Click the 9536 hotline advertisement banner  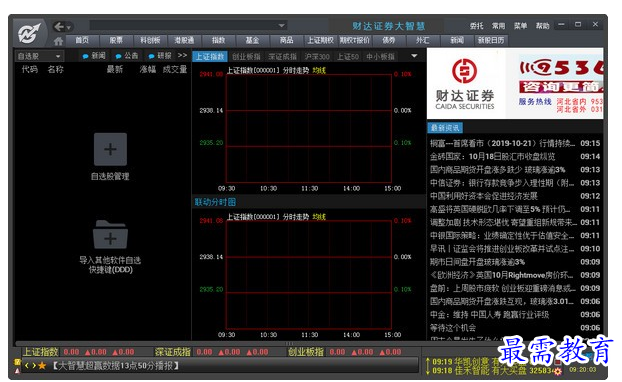(561, 84)
